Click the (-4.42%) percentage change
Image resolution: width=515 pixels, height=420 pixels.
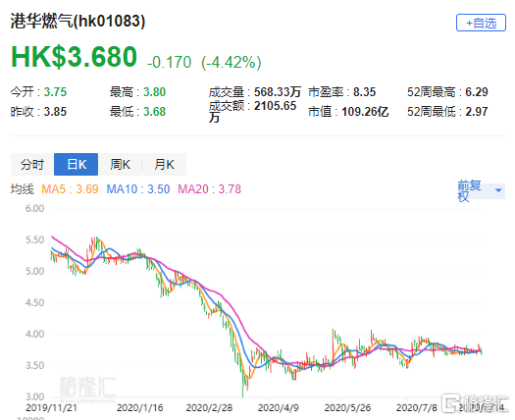tap(232, 62)
